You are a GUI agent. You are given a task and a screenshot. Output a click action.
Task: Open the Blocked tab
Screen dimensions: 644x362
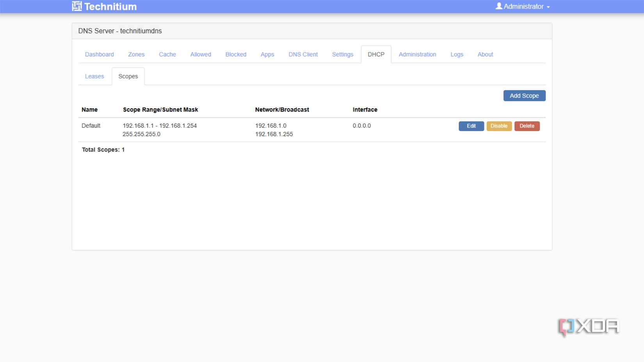point(236,54)
